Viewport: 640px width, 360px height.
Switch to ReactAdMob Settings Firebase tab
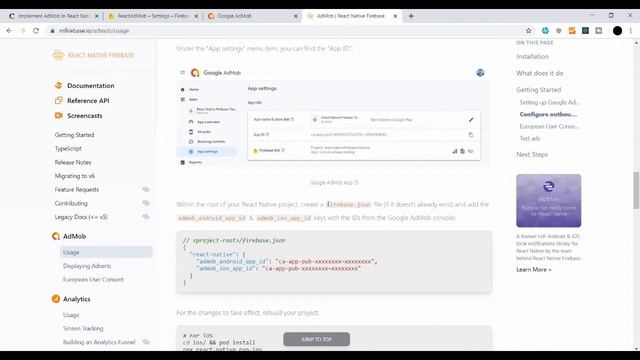click(x=152, y=16)
